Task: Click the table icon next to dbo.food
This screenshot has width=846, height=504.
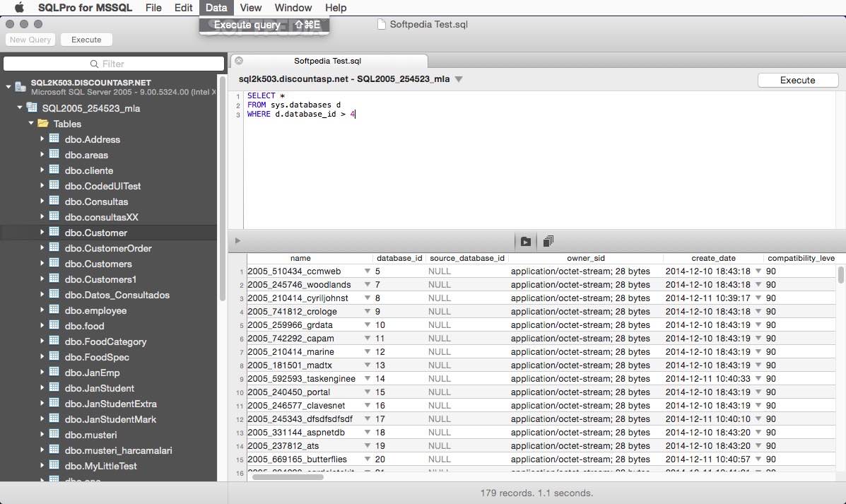Action: 54,325
